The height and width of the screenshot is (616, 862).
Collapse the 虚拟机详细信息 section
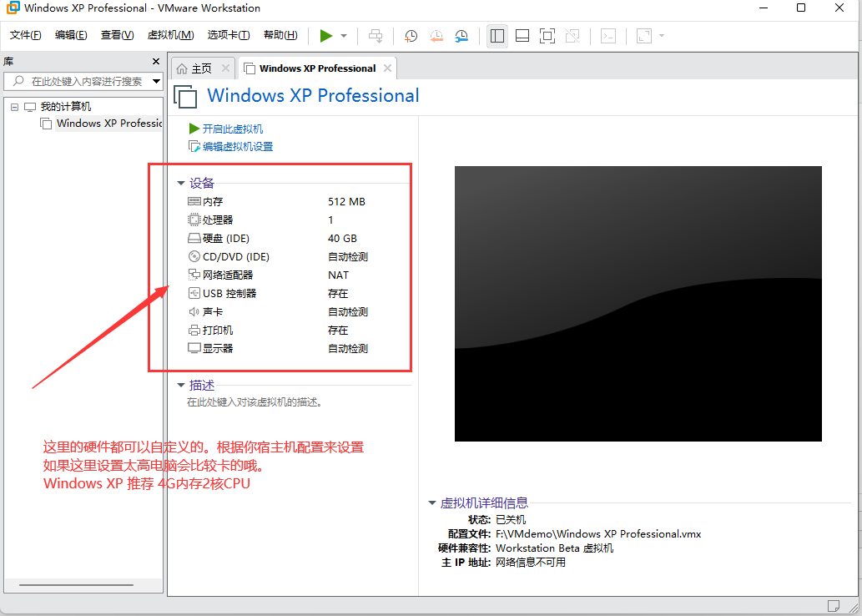click(431, 502)
